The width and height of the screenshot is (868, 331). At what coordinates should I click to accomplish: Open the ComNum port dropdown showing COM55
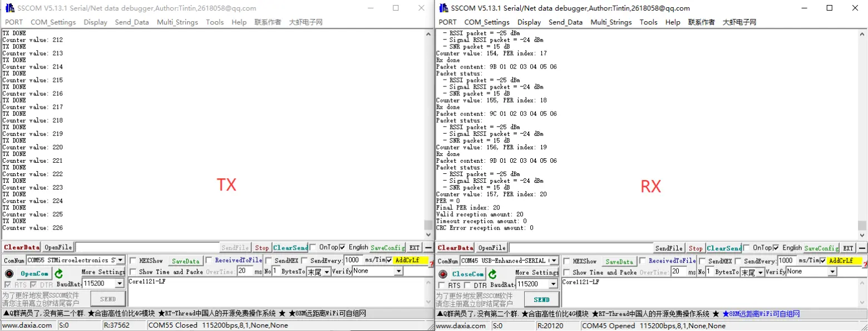tap(120, 260)
